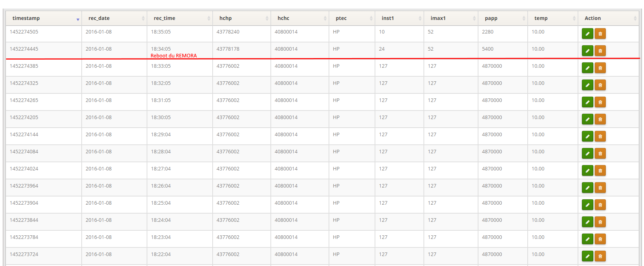
Task: Sort table by ptec column
Action: point(352,18)
